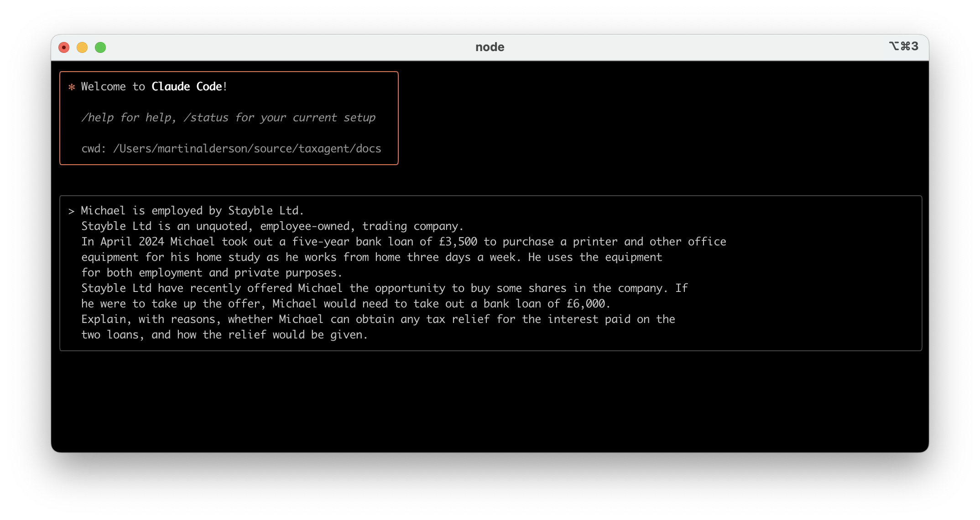Click the word 'employee-owned' in prompt
This screenshot has width=980, height=520.
pyautogui.click(x=305, y=226)
